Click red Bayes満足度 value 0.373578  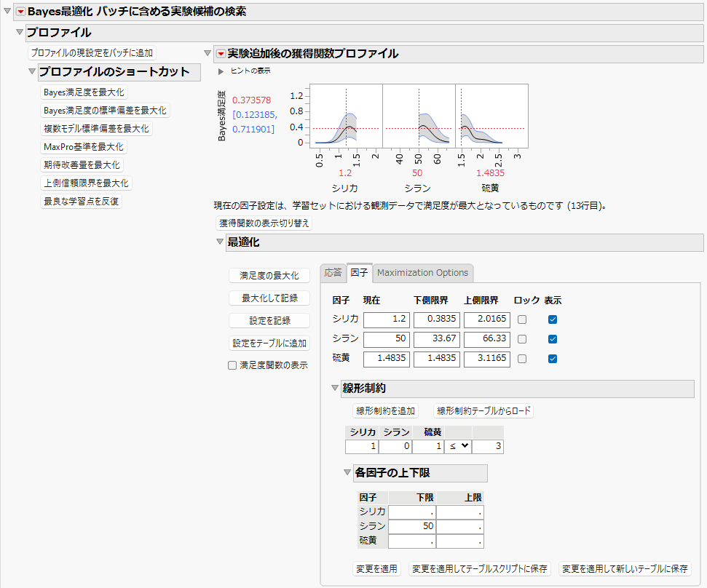[252, 100]
